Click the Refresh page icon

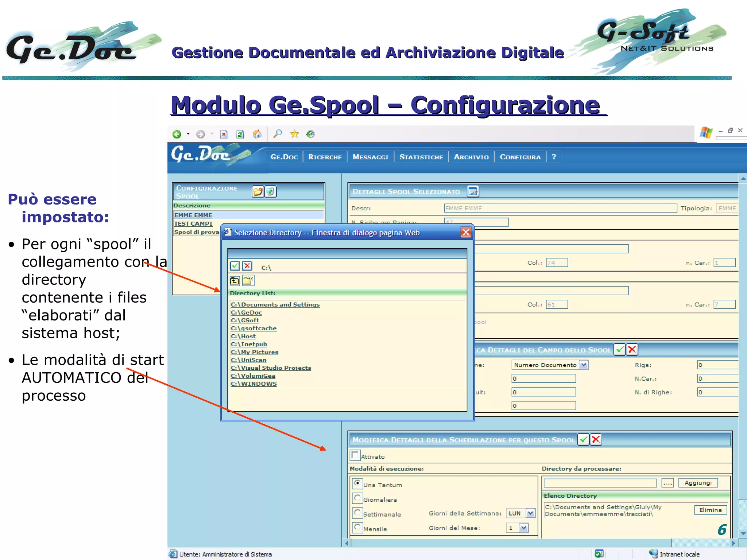point(240,134)
